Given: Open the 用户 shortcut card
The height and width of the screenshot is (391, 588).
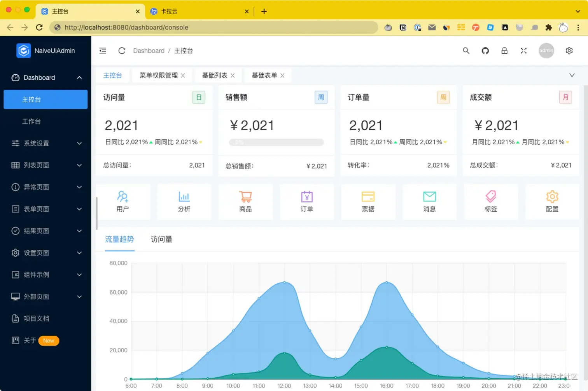Looking at the screenshot, I should (x=123, y=202).
